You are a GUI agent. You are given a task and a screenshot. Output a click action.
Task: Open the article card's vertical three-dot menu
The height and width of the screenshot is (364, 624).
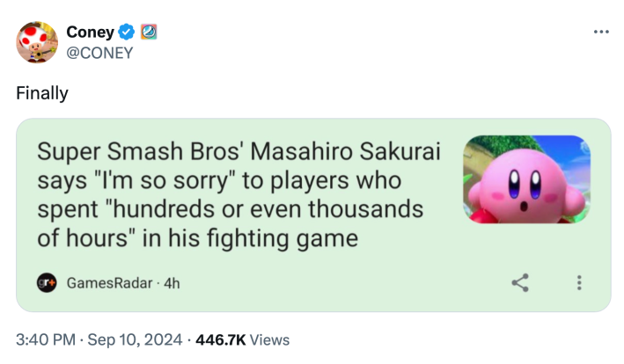[x=578, y=283]
